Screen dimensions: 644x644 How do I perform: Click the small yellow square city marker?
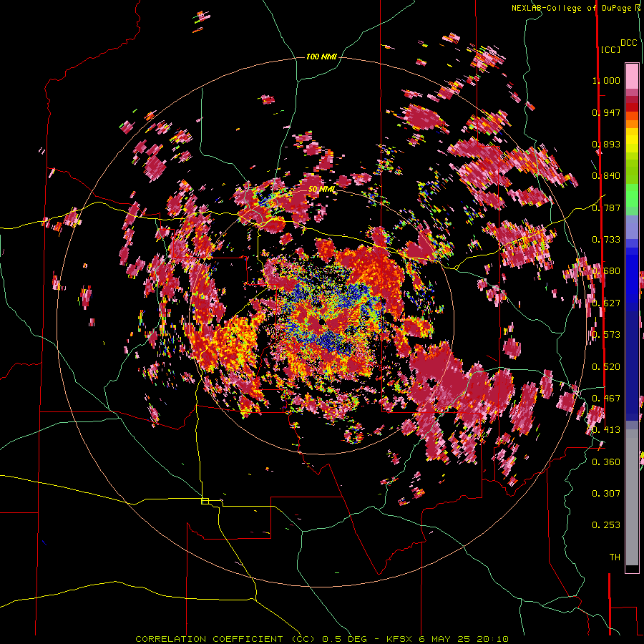[205, 501]
